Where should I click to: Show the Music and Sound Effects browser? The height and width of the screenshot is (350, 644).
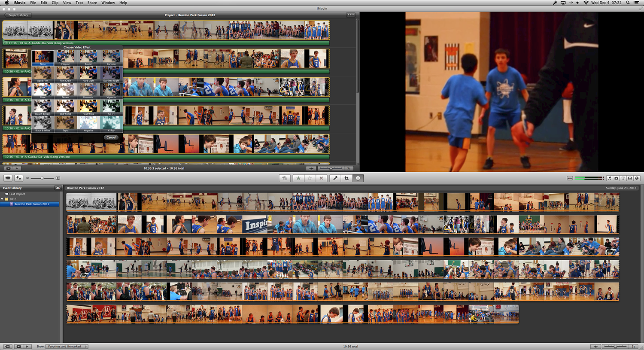(609, 178)
